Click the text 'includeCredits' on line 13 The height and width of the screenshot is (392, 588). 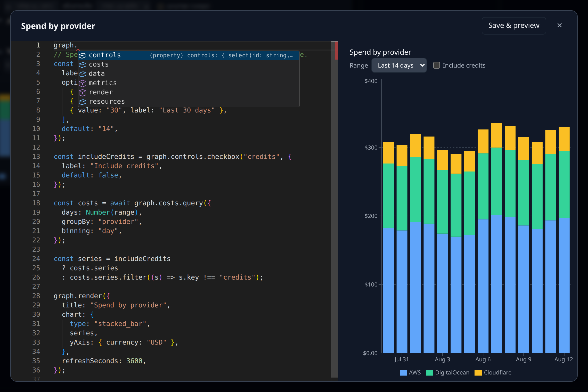point(106,157)
